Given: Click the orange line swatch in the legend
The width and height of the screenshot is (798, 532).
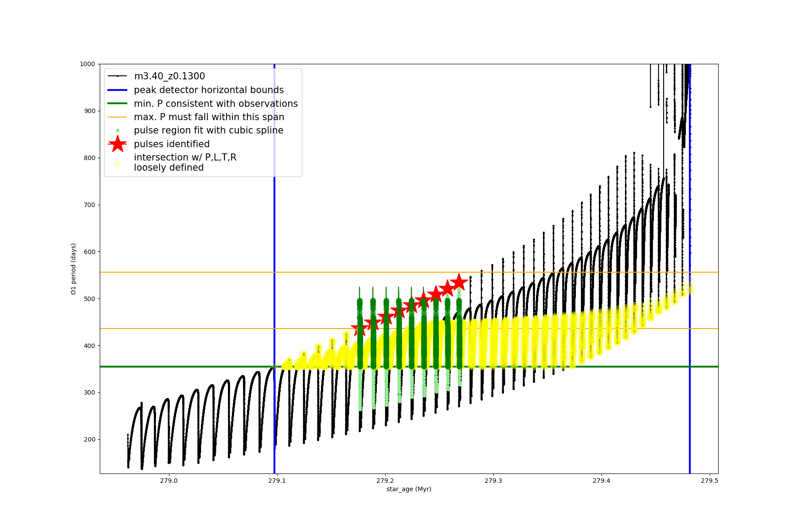Looking at the screenshot, I should (117, 117).
